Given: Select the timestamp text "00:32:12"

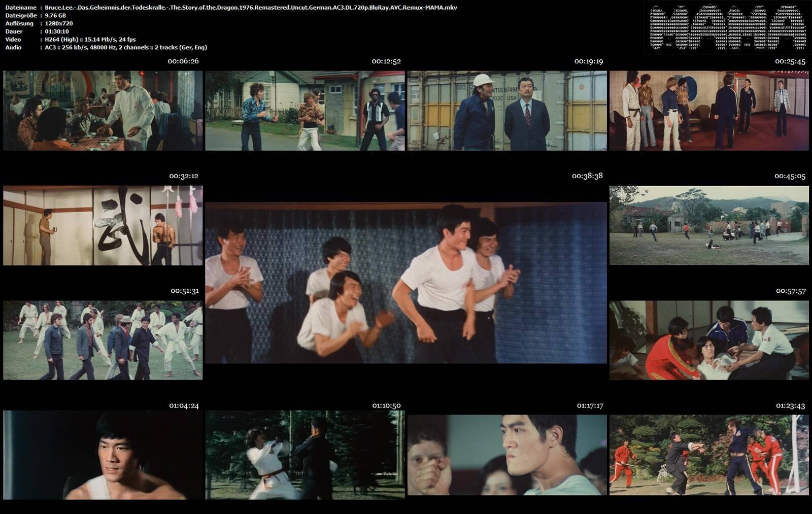Looking at the screenshot, I should point(184,176).
